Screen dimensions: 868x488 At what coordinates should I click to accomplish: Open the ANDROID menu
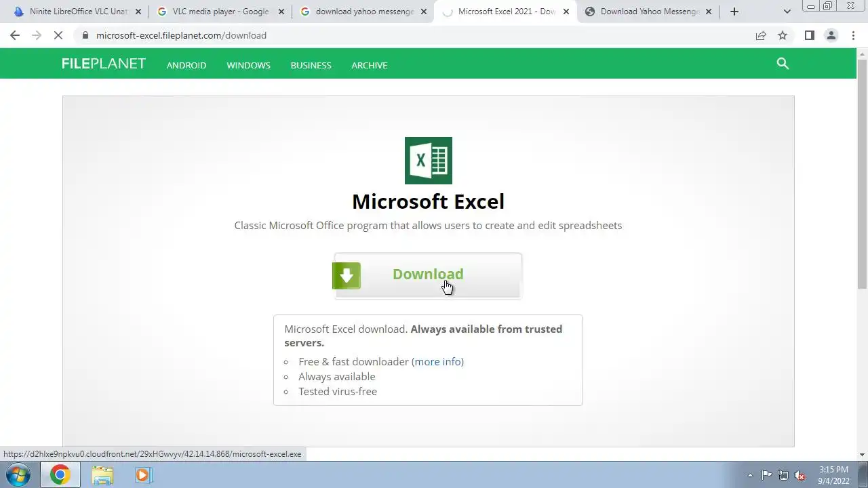coord(186,65)
